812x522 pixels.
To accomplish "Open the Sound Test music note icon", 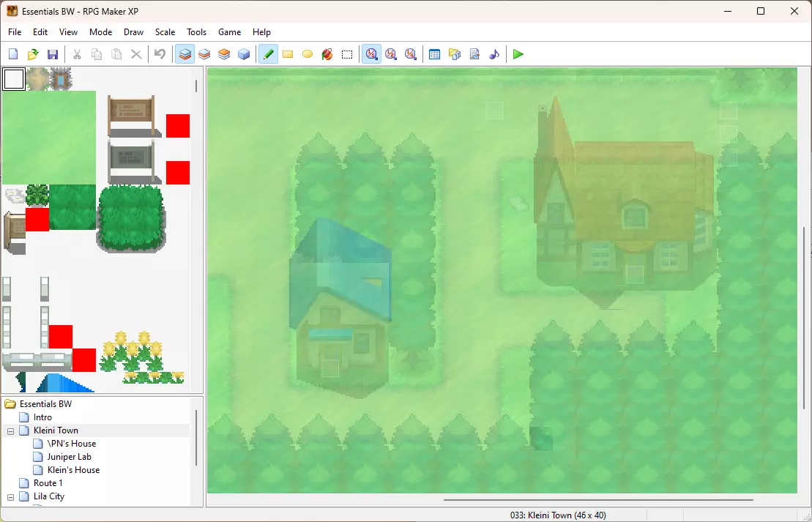I will coord(494,54).
